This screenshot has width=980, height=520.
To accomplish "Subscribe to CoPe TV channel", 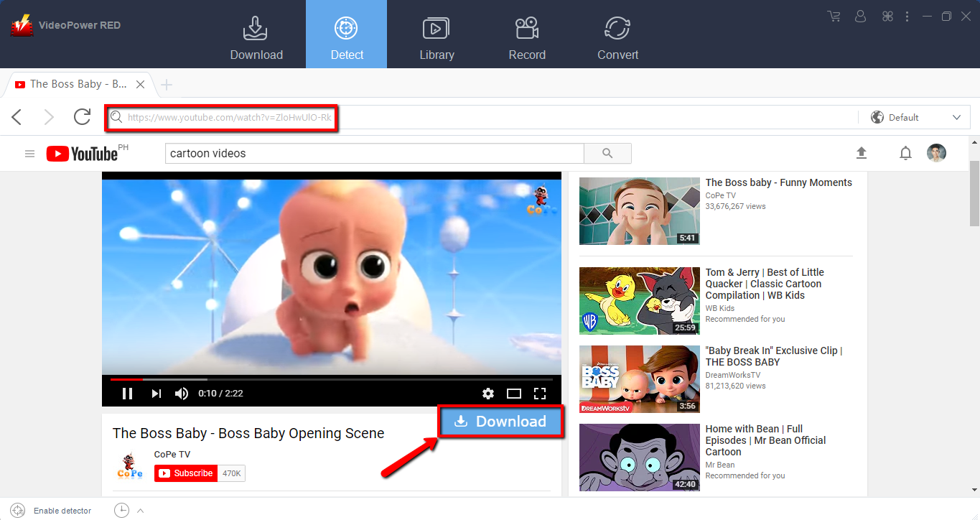I will pyautogui.click(x=186, y=473).
